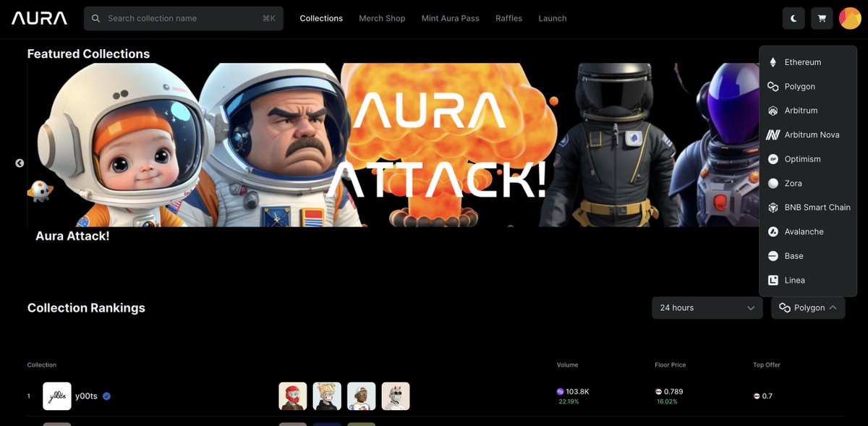Viewport: 868px width, 426px height.
Task: Click the Arbitrum chain icon
Action: [773, 111]
